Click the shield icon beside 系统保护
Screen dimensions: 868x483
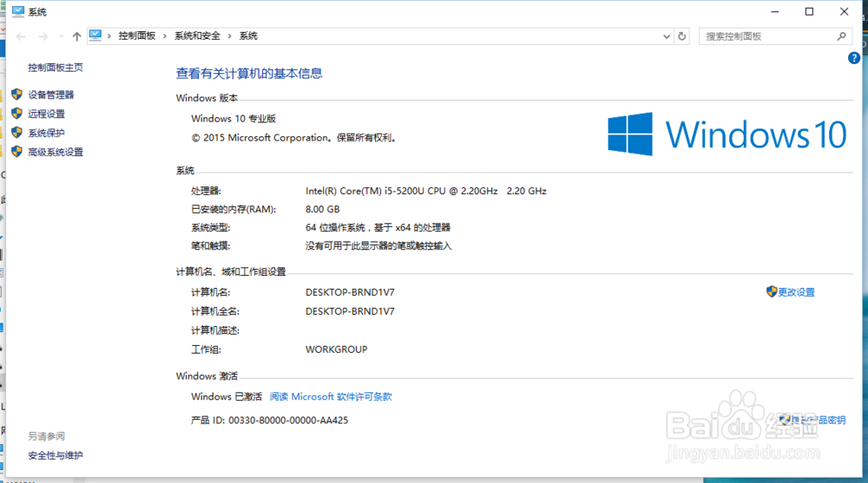click(x=16, y=132)
